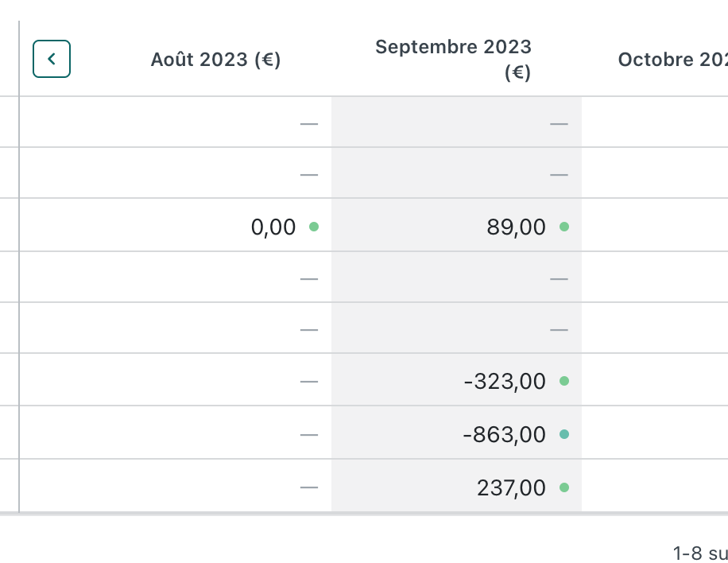Screen dimensions: 728x563
Task: Click the empty Août cell beside 237,00
Action: click(x=309, y=487)
